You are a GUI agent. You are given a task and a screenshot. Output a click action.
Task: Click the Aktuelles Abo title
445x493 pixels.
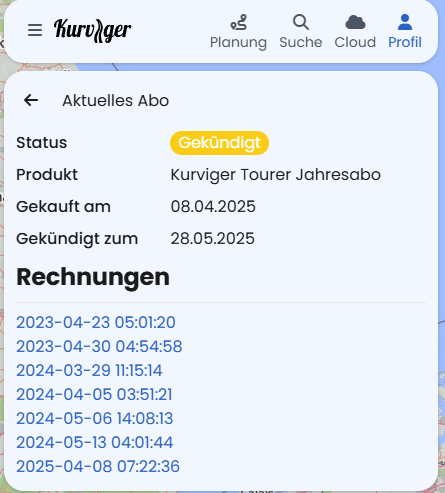point(116,100)
